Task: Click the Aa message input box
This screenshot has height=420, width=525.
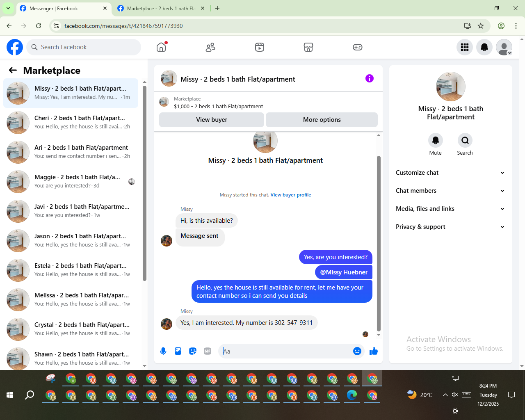Action: 285,351
